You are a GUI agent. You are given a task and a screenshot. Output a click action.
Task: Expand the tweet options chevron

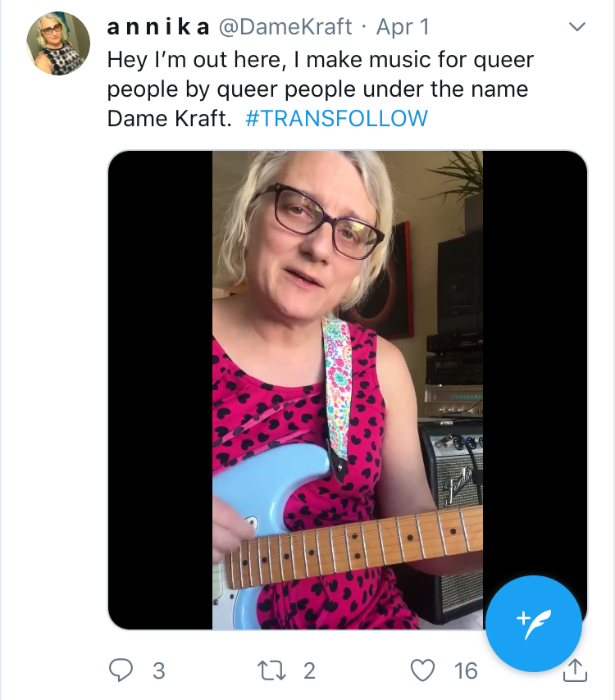point(577,27)
